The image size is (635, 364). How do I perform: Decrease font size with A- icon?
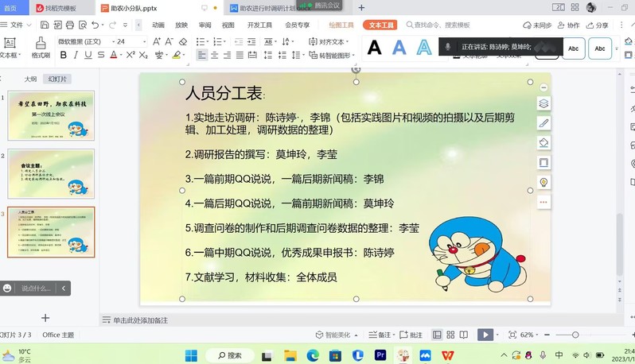169,41
